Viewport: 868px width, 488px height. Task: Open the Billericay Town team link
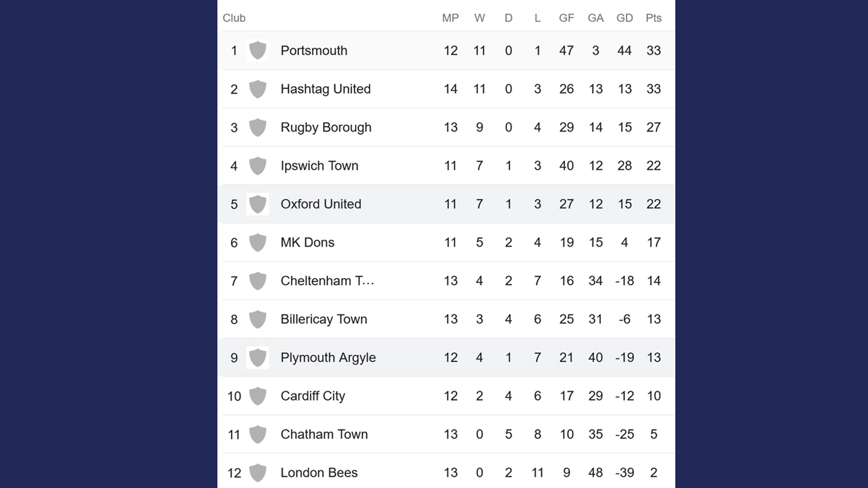pyautogui.click(x=324, y=319)
